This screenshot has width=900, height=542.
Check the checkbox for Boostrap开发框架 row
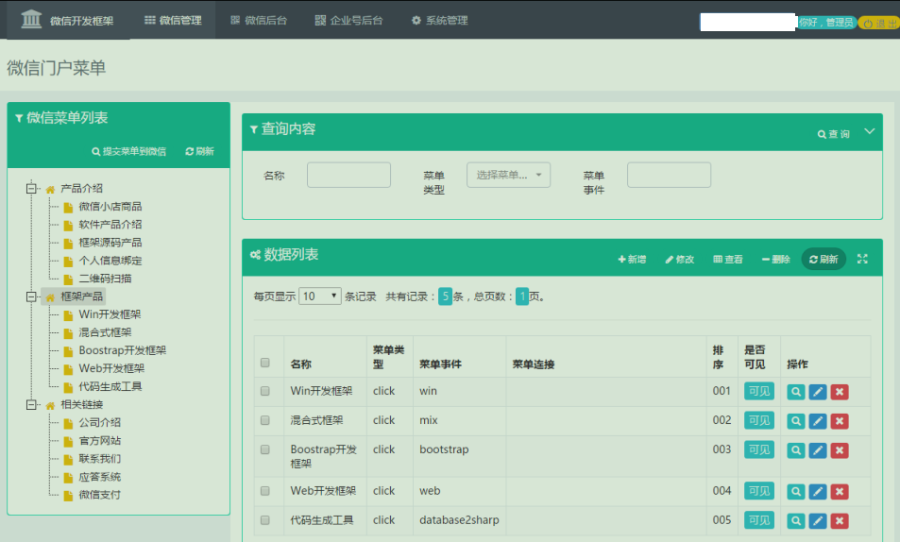pyautogui.click(x=265, y=450)
